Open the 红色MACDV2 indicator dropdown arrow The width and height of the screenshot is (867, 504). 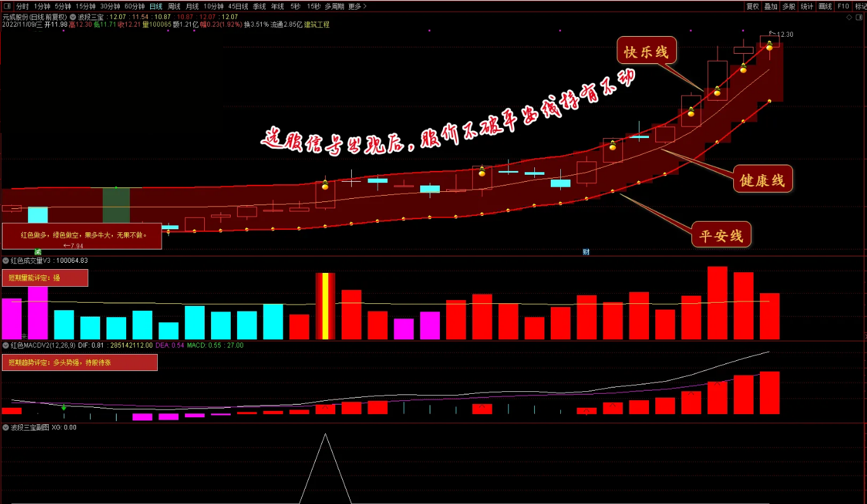(x=6, y=345)
